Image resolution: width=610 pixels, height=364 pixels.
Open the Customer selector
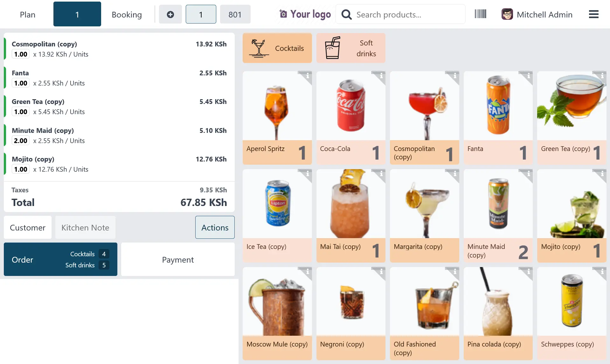[x=28, y=228]
